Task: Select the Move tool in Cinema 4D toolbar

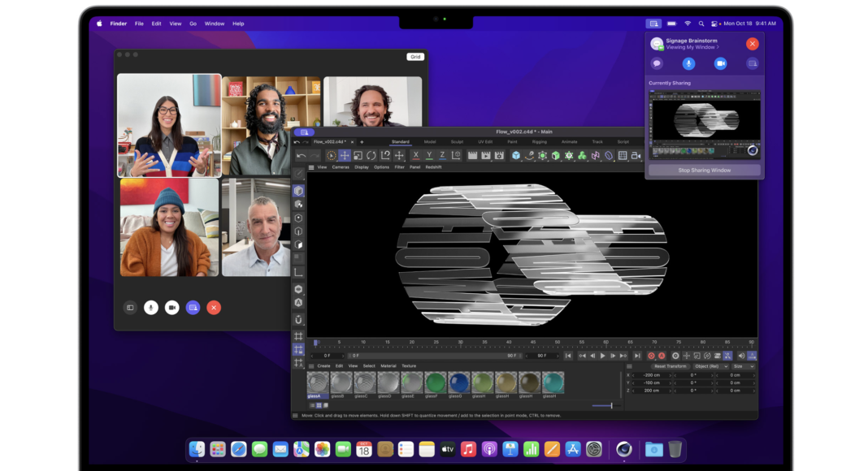Action: (345, 156)
